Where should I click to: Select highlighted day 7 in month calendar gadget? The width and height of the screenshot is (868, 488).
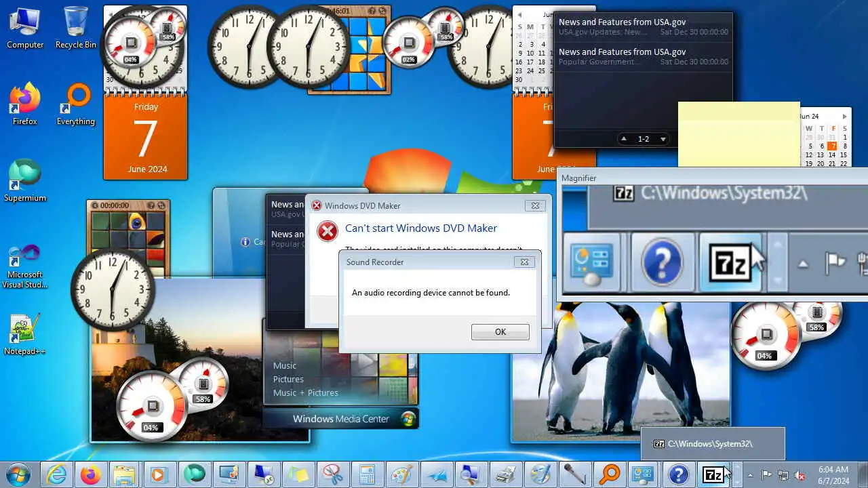pos(833,146)
